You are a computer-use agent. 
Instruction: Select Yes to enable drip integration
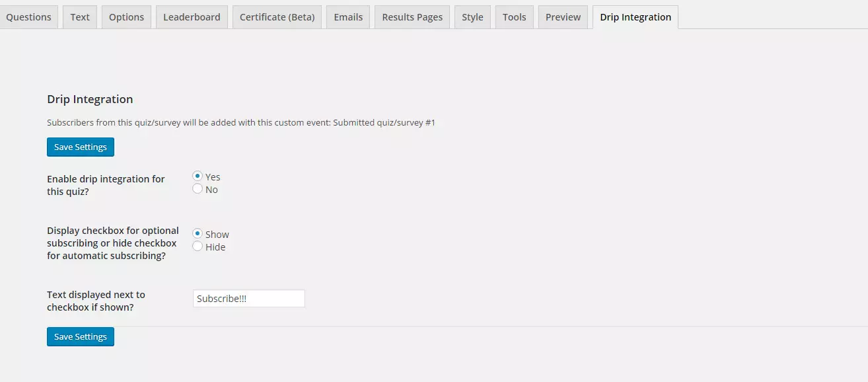coord(198,176)
